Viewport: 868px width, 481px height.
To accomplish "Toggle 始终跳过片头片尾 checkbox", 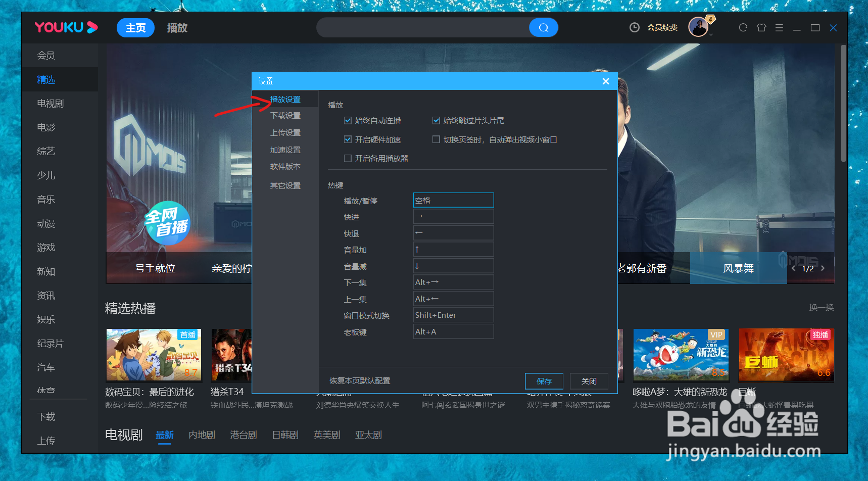I will [x=436, y=120].
